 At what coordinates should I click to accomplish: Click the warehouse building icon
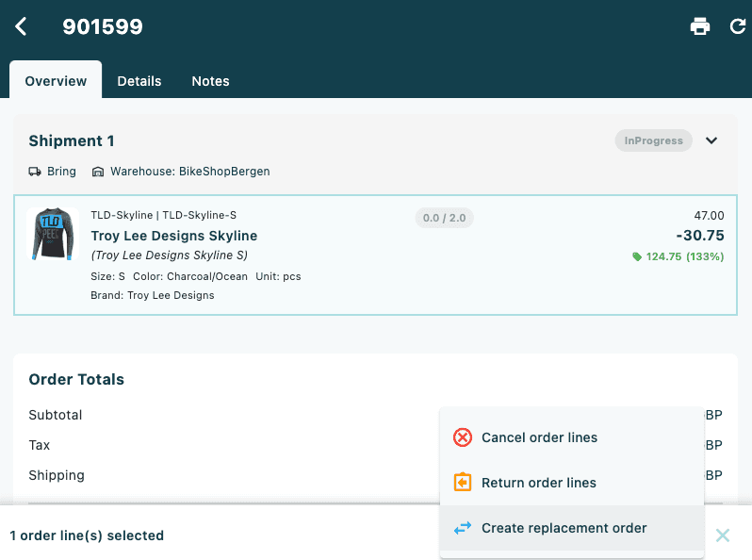(x=98, y=172)
